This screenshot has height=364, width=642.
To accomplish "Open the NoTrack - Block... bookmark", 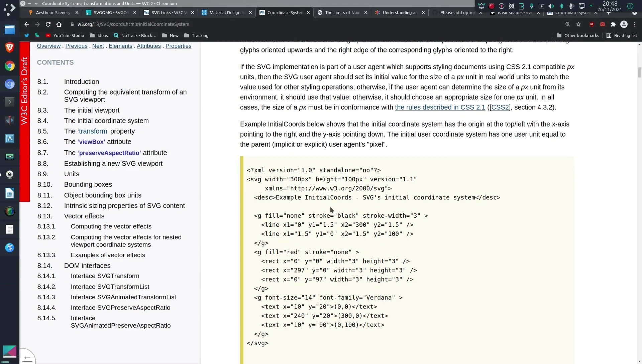I will [135, 35].
